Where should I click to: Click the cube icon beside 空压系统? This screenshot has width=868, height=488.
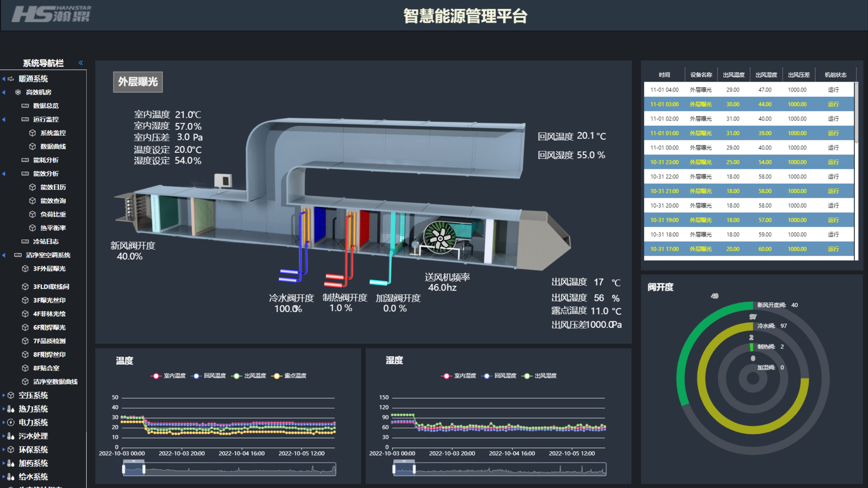pyautogui.click(x=11, y=395)
